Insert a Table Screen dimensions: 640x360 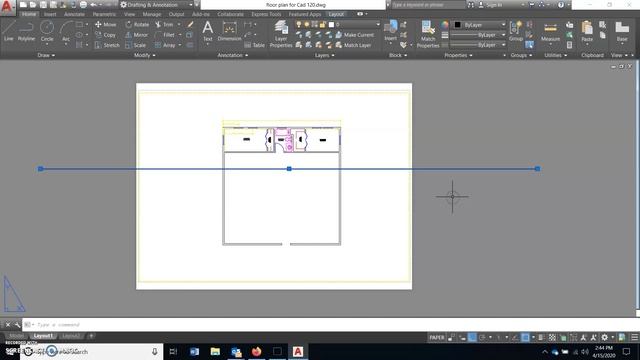(255, 45)
